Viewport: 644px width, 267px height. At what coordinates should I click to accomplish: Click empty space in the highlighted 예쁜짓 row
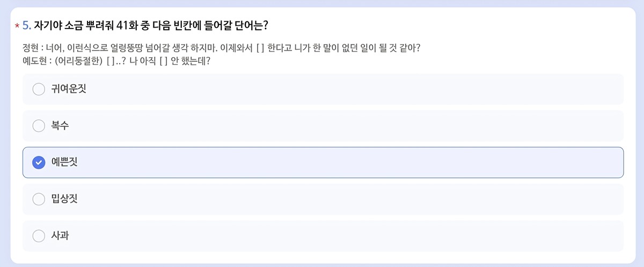point(349,162)
